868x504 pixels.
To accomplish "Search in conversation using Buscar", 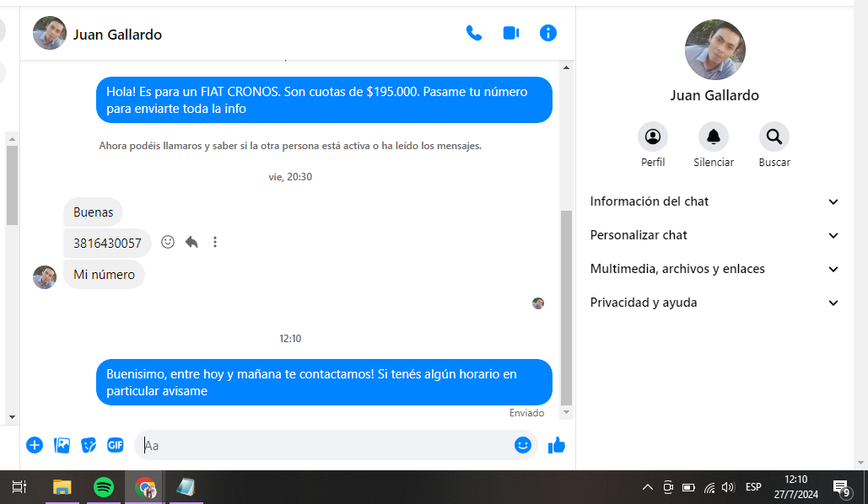I will tap(774, 137).
